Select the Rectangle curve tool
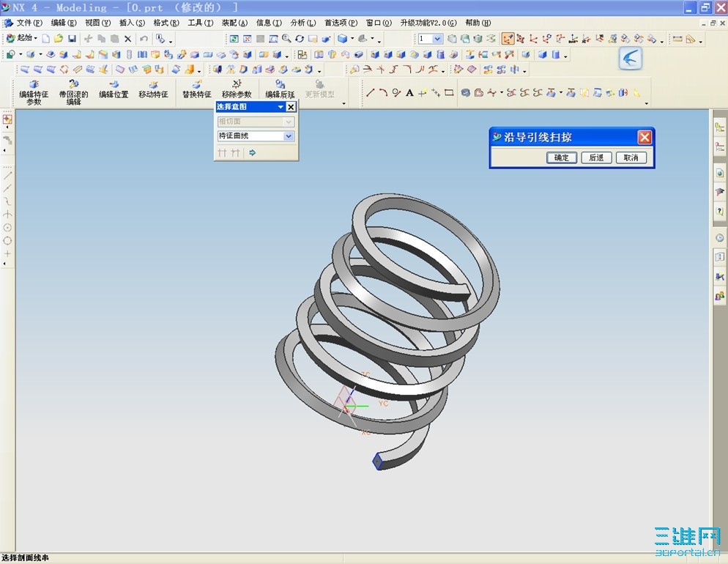 point(449,93)
